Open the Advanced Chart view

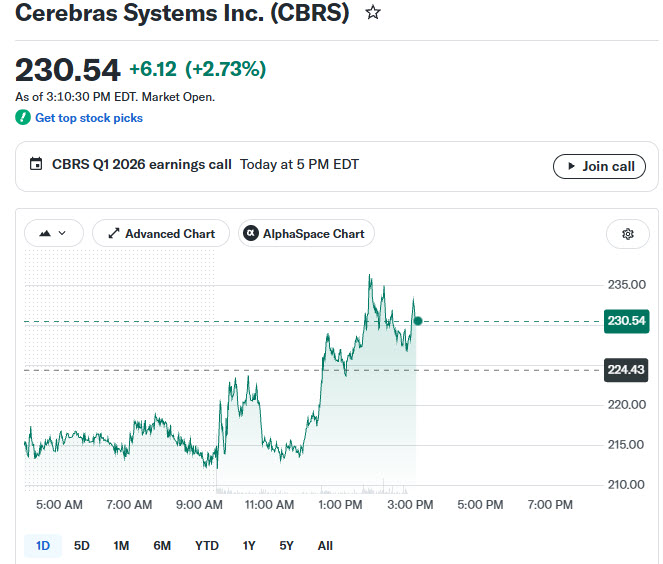[161, 233]
